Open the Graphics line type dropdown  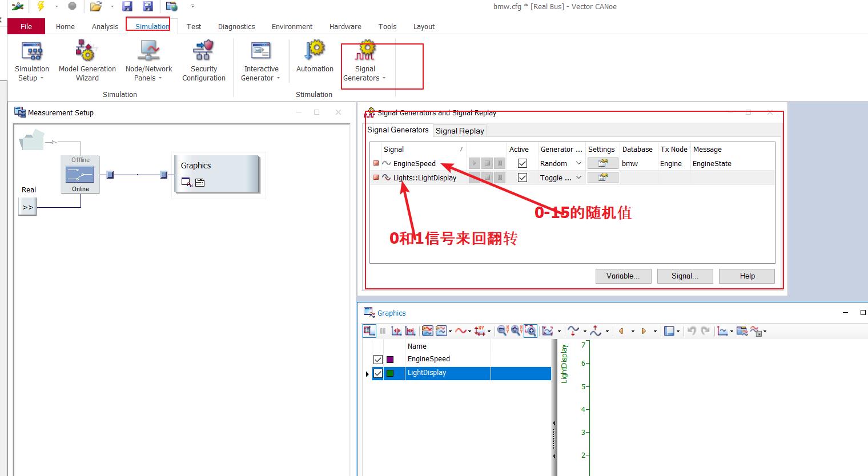(x=469, y=331)
